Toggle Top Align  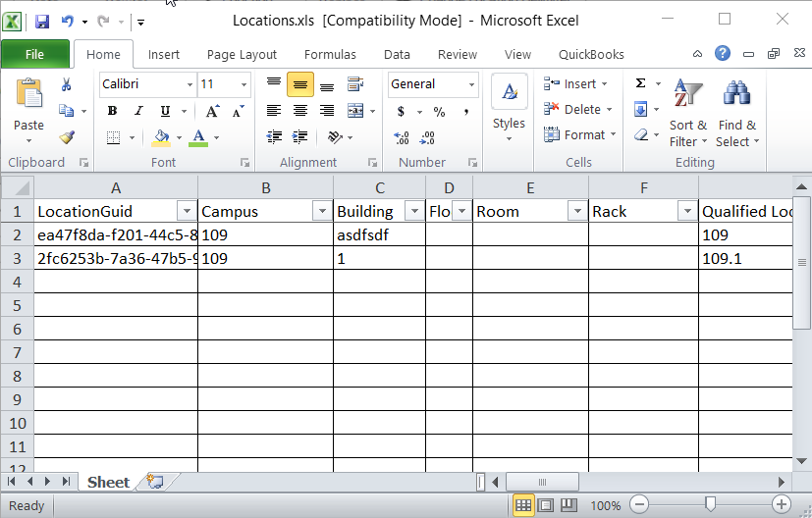point(273,83)
